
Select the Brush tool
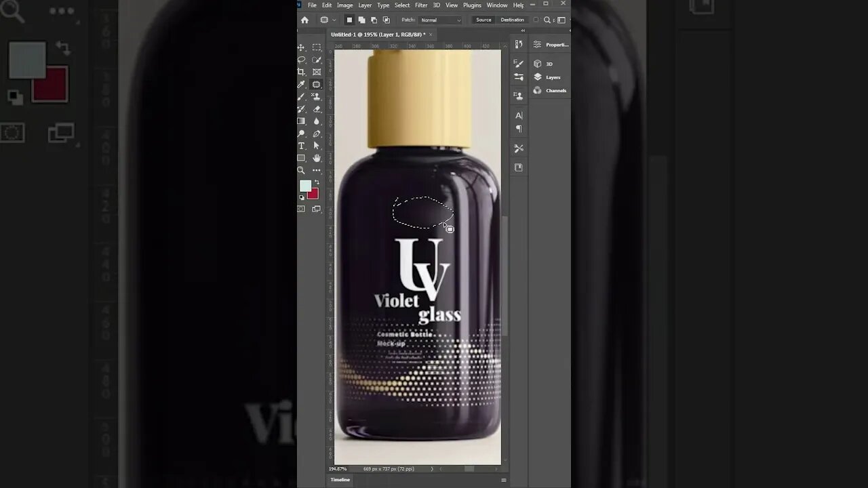click(x=301, y=96)
